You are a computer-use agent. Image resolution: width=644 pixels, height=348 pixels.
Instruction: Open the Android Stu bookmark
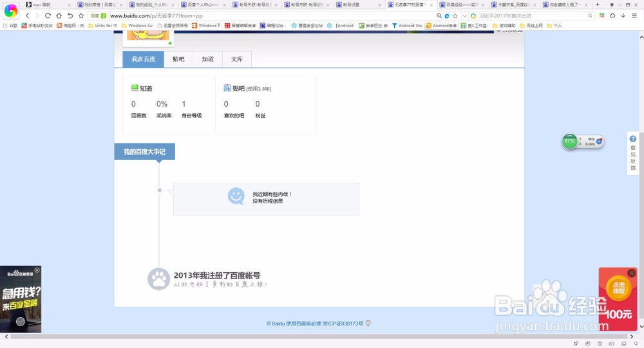(407, 26)
